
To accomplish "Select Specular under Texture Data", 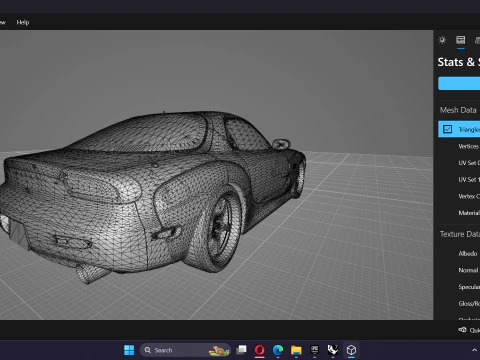I will (x=469, y=287).
